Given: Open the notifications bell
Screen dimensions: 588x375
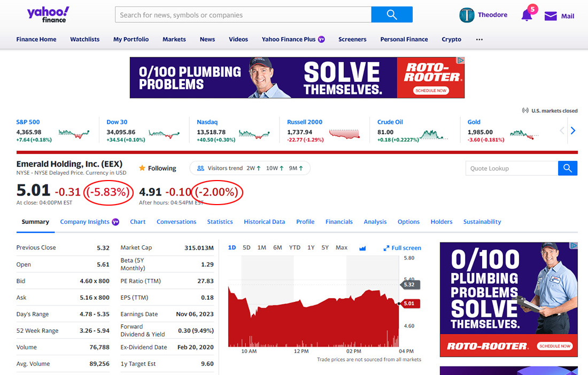Looking at the screenshot, I should pyautogui.click(x=527, y=15).
